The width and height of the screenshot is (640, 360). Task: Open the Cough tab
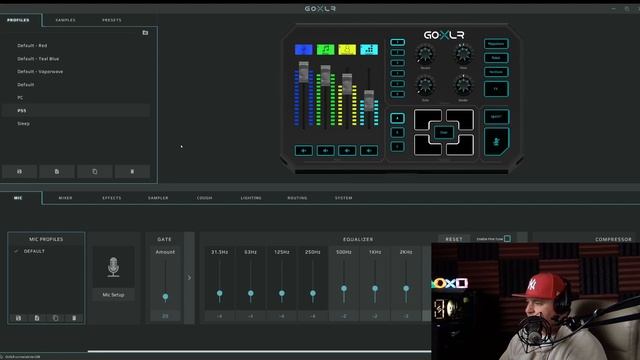pyautogui.click(x=204, y=198)
